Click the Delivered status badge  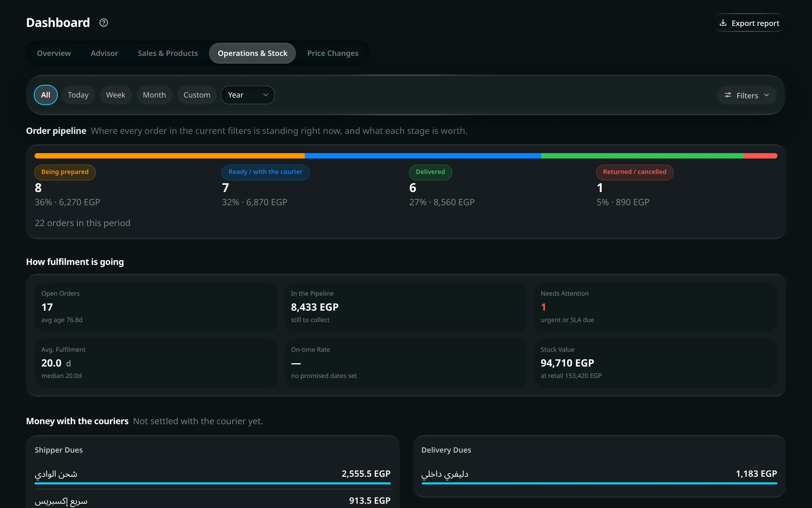tap(430, 172)
